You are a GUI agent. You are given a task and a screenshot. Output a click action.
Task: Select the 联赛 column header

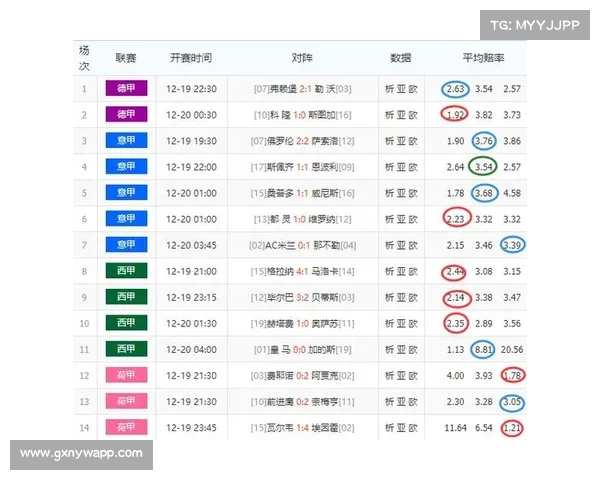[126, 58]
